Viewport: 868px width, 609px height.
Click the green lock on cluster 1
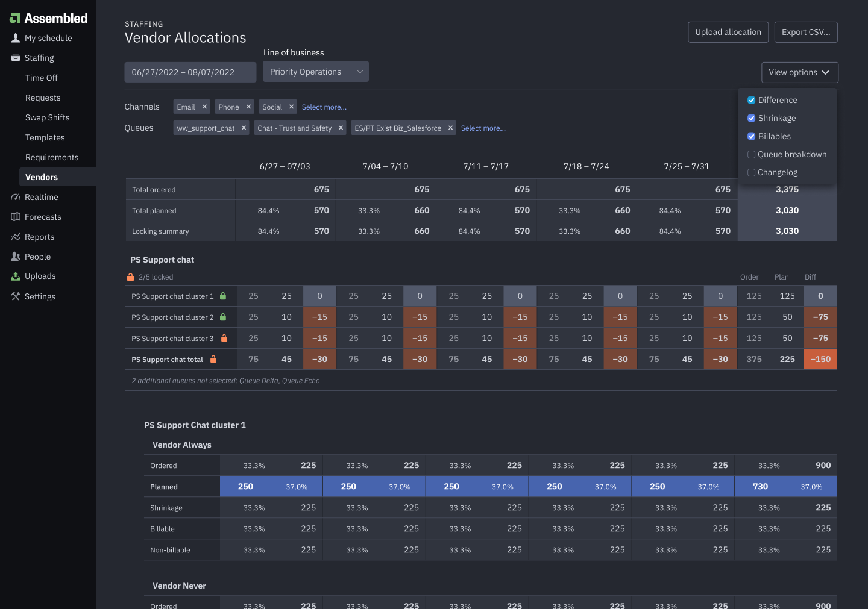pos(223,296)
